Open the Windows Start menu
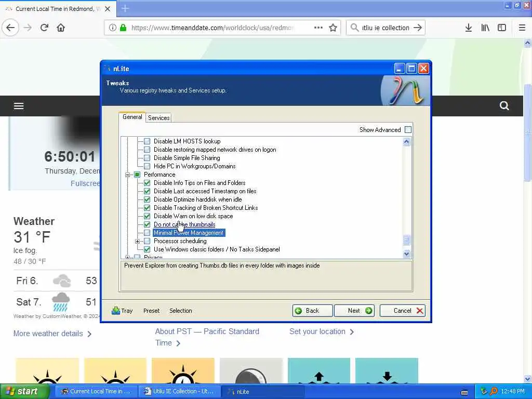The width and height of the screenshot is (532, 399). tap(24, 391)
